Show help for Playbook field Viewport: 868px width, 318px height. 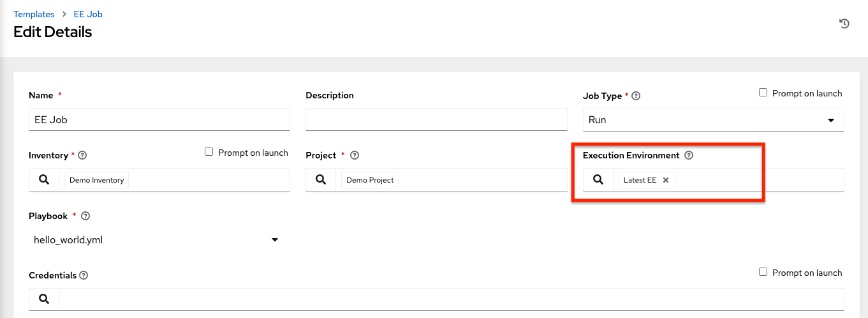click(x=85, y=216)
